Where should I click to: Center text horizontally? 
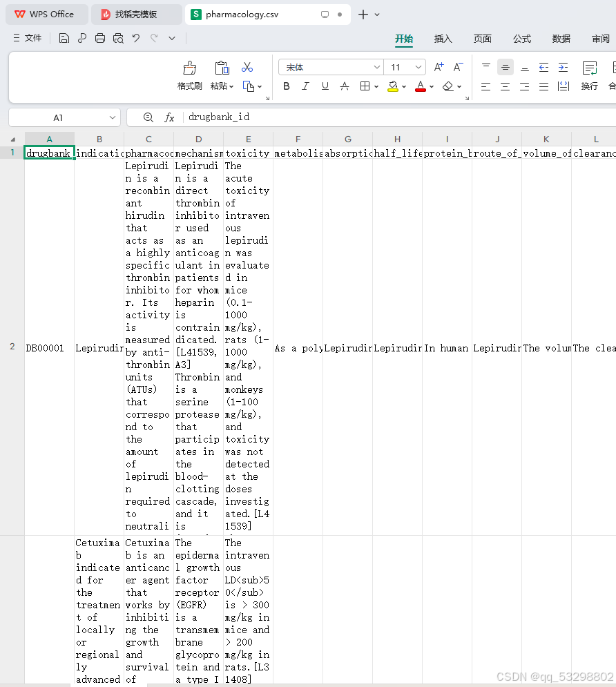tap(505, 86)
